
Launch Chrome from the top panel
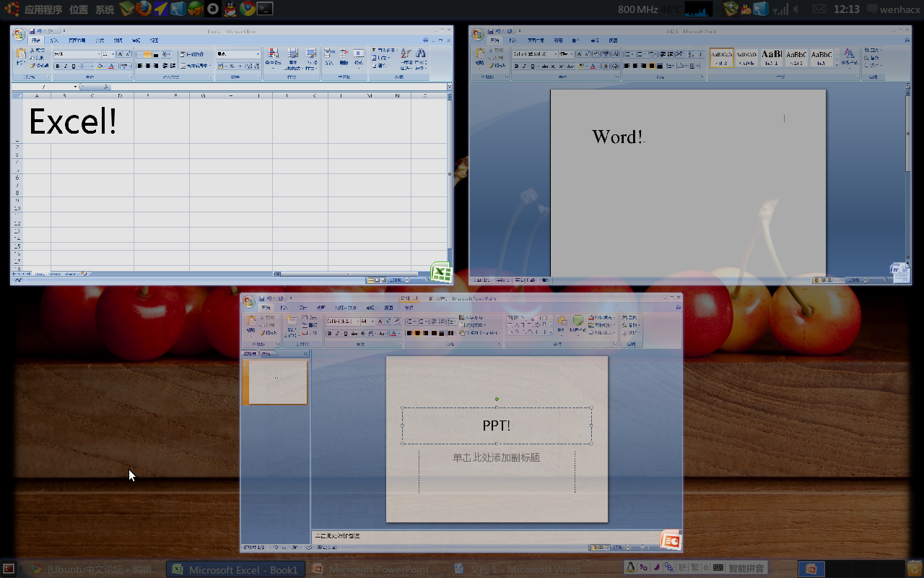[247, 9]
